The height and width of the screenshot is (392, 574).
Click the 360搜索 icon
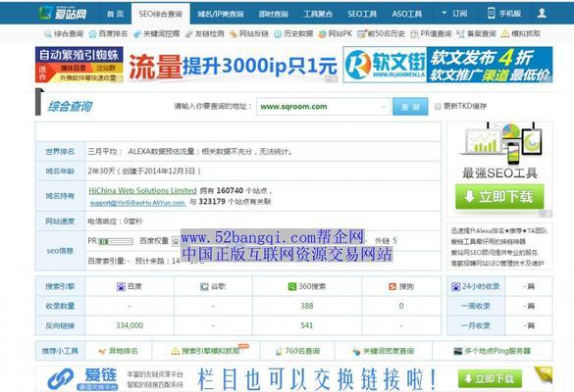pos(291,287)
